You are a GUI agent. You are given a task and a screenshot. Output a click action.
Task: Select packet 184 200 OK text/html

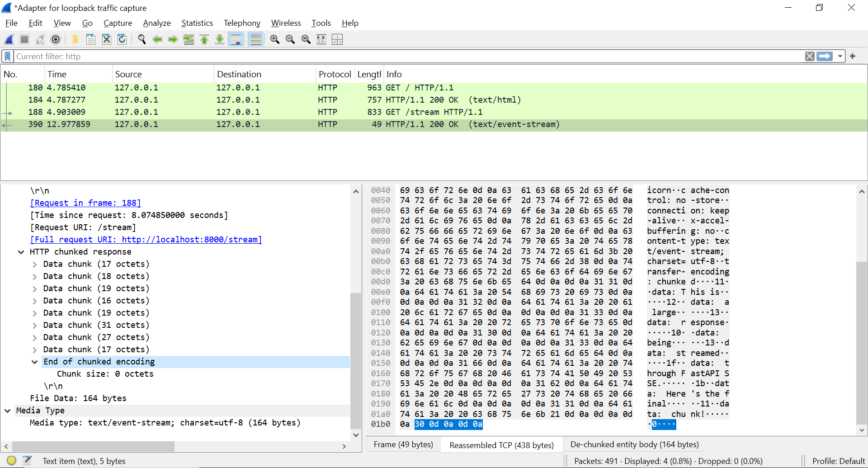[434, 100]
